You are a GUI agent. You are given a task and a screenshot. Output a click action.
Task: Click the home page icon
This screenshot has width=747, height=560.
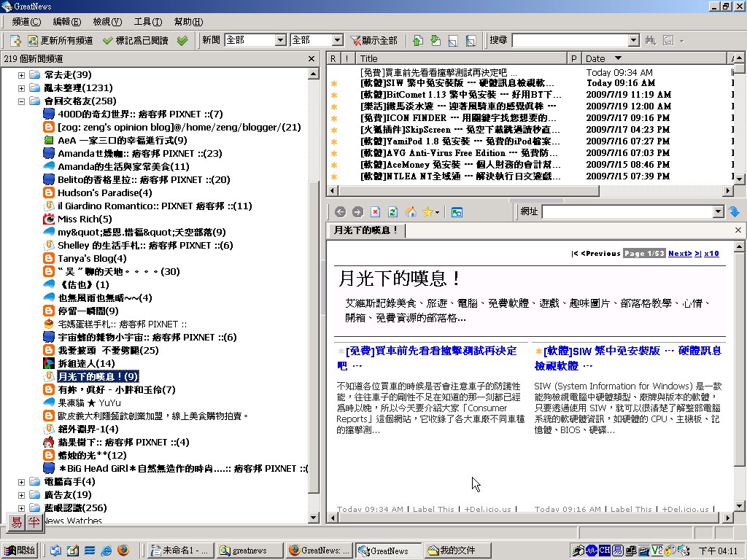[x=411, y=212]
